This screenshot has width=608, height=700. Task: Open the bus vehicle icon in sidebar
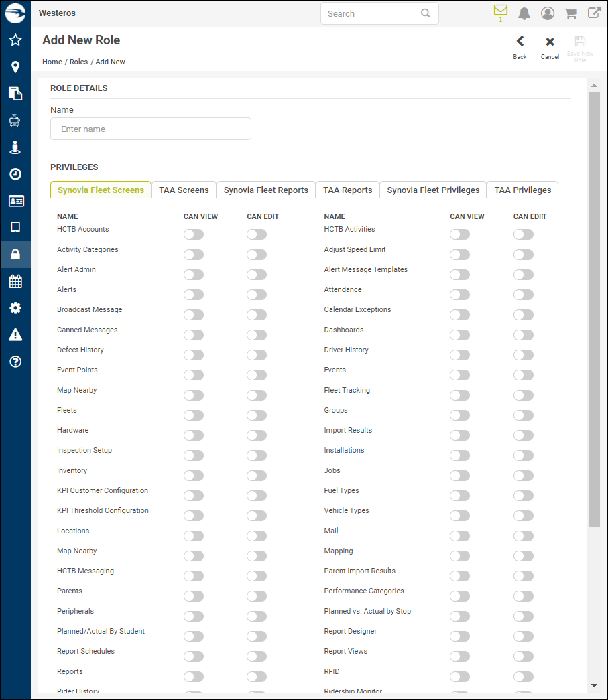15,121
